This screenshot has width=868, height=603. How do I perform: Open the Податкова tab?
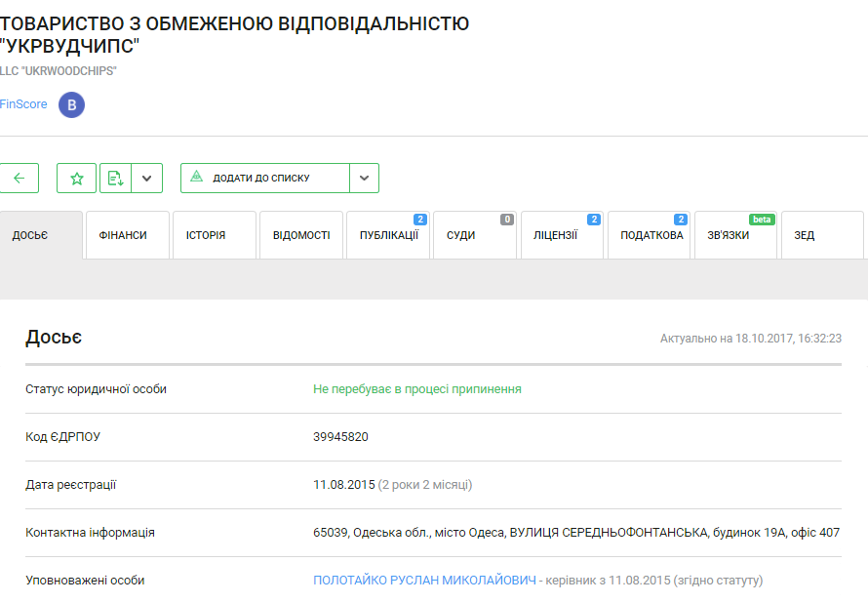(650, 235)
